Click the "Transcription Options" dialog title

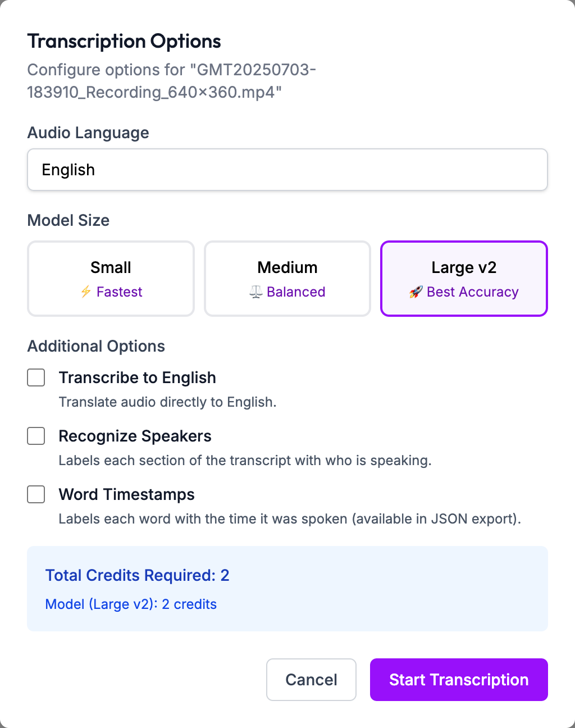[x=124, y=41]
